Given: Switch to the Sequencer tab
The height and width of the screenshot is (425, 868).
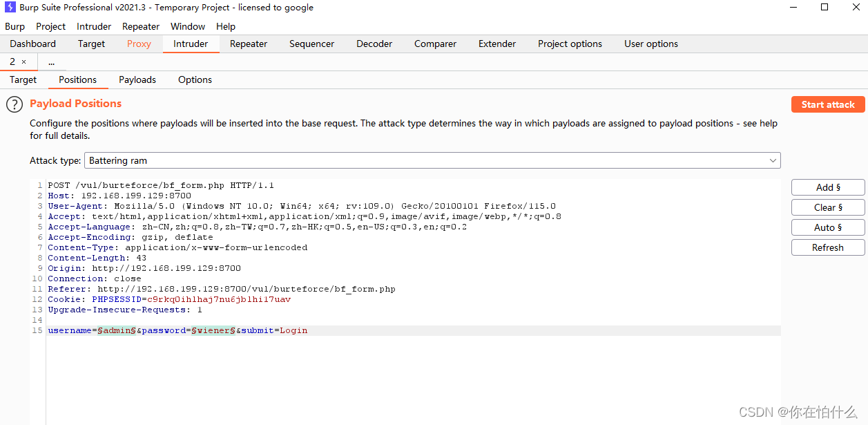Looking at the screenshot, I should pyautogui.click(x=311, y=44).
